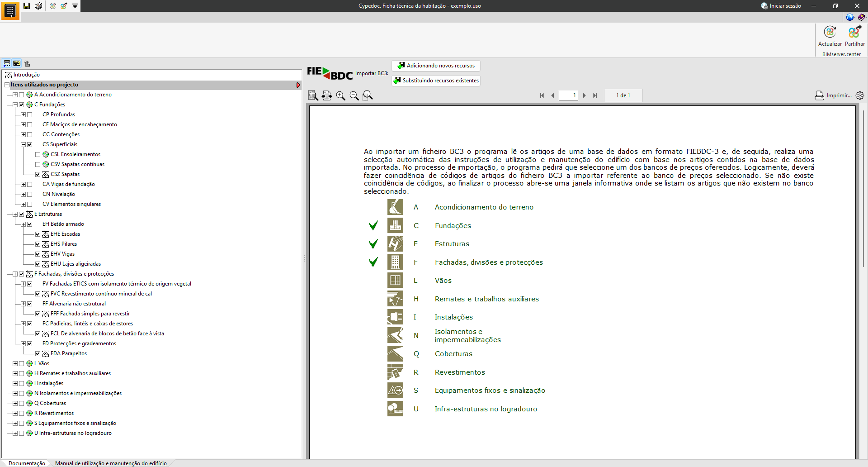Expand the I Instalações node

(x=15, y=384)
